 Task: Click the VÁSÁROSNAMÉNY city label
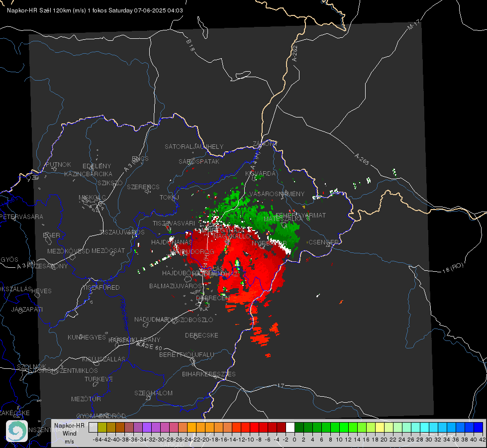[277, 194]
